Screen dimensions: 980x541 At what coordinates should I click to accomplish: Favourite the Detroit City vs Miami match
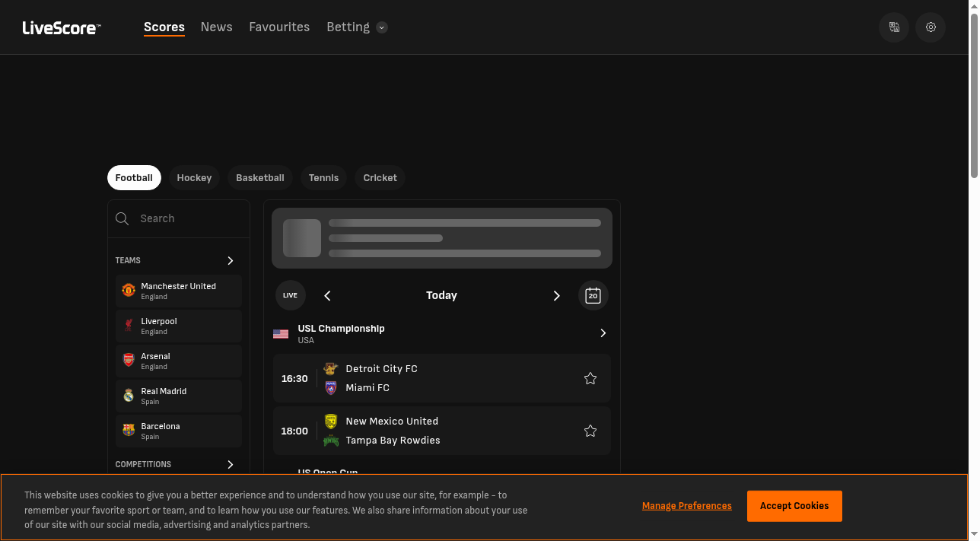pos(590,378)
